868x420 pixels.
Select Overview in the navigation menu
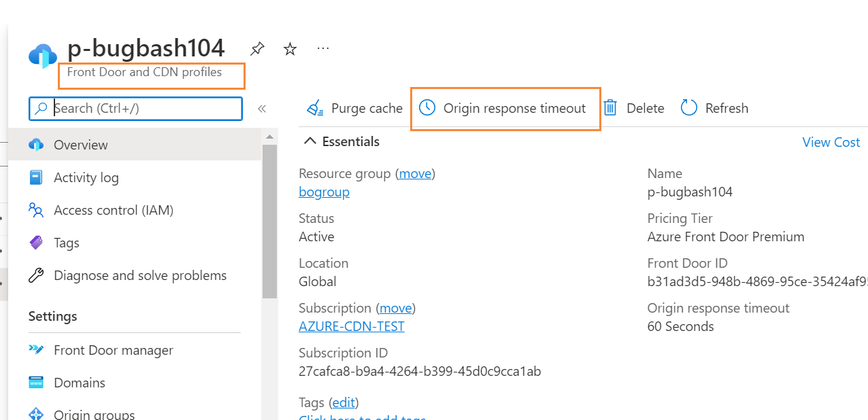point(80,145)
